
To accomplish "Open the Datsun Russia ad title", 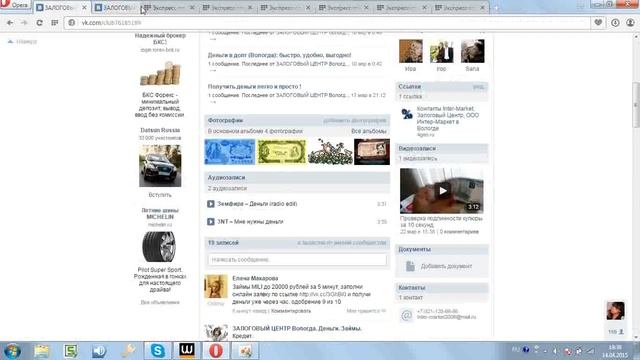I will 160,130.
